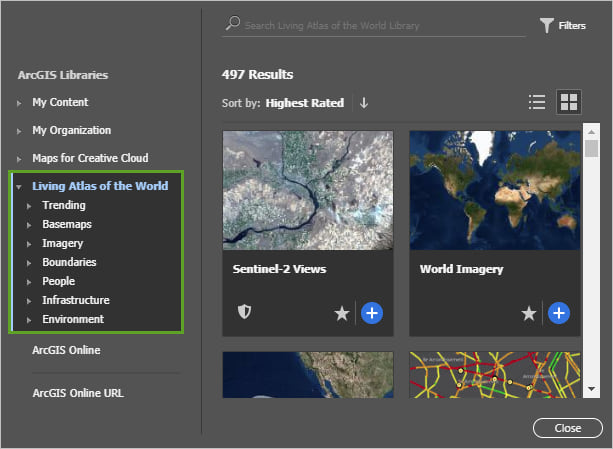Open ArcGIS Online URL option
613x449 pixels.
tap(78, 393)
